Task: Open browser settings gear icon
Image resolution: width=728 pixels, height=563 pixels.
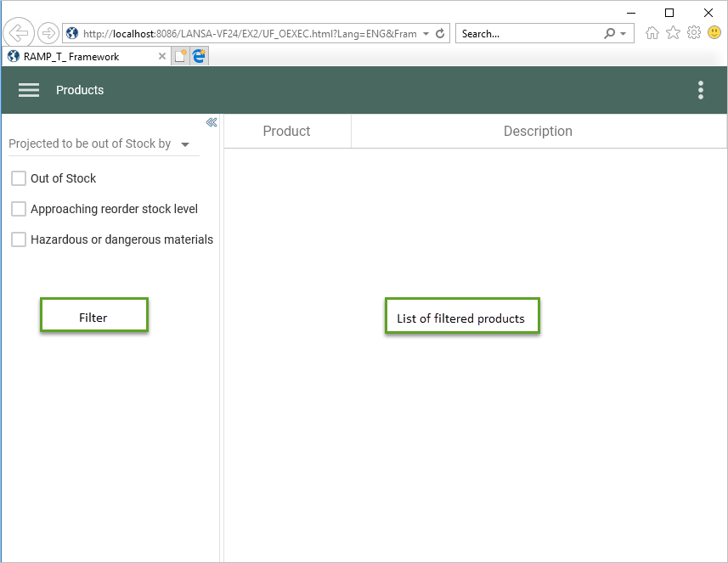Action: pos(694,33)
